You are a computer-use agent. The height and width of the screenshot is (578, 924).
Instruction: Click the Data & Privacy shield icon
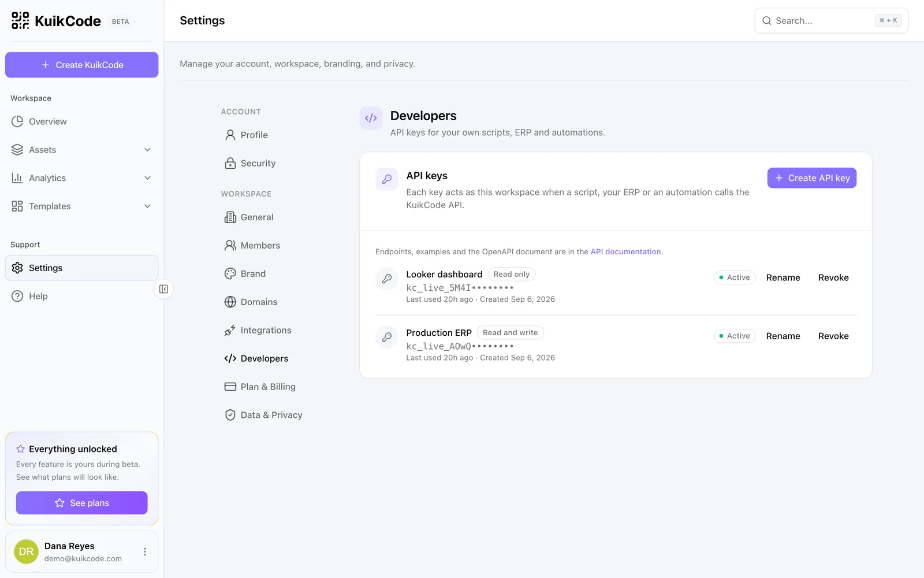(230, 415)
